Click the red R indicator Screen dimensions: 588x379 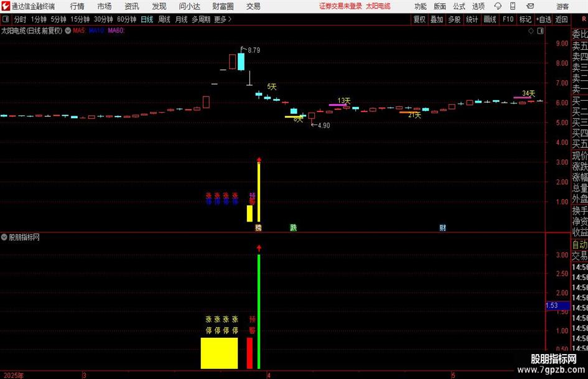coord(584,19)
